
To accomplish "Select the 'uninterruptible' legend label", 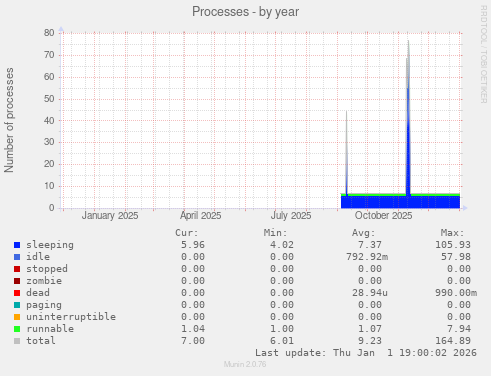I will click(71, 317).
